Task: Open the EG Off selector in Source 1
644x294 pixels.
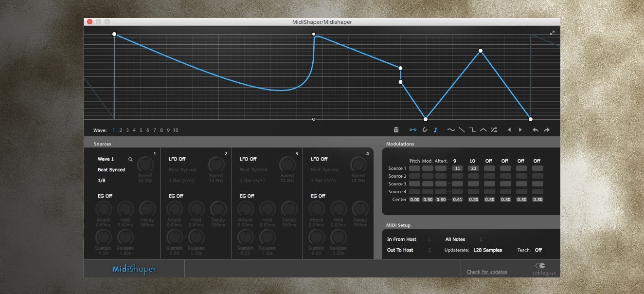Action: click(x=105, y=196)
